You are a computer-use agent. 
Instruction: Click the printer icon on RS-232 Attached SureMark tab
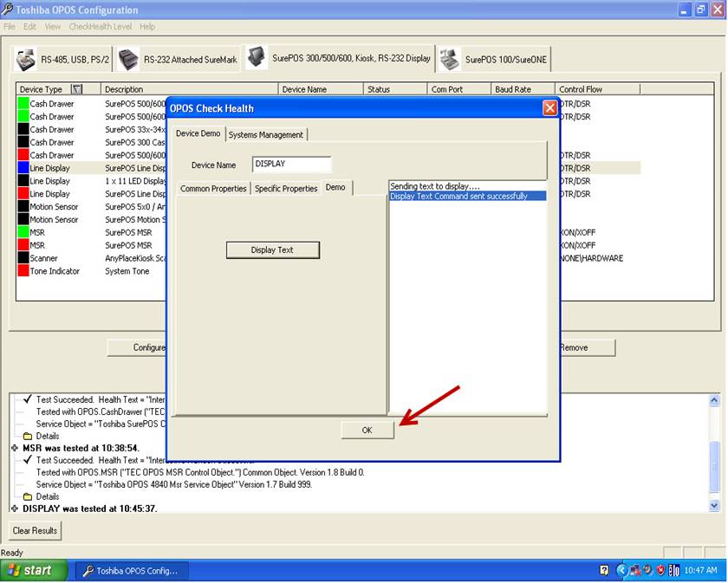pos(129,60)
